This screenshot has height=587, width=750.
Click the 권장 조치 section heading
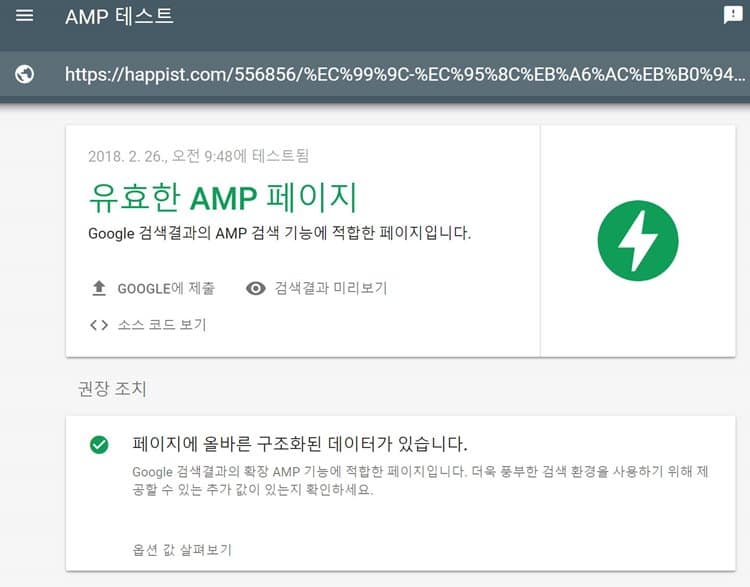(112, 388)
